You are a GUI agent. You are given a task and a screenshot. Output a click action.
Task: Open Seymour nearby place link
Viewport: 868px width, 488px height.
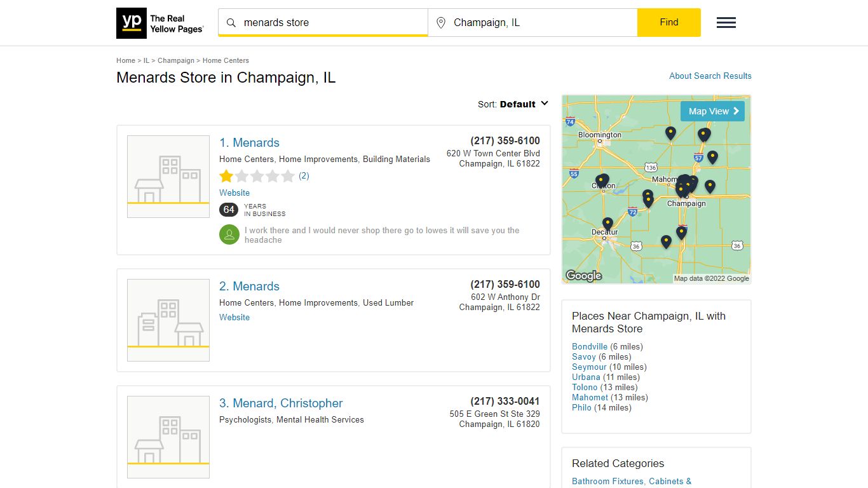click(589, 367)
